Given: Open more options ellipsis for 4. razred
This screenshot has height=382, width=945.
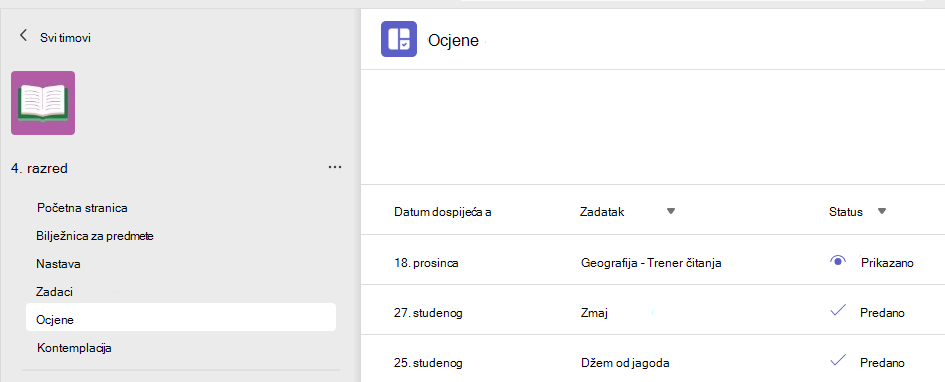Looking at the screenshot, I should [335, 167].
